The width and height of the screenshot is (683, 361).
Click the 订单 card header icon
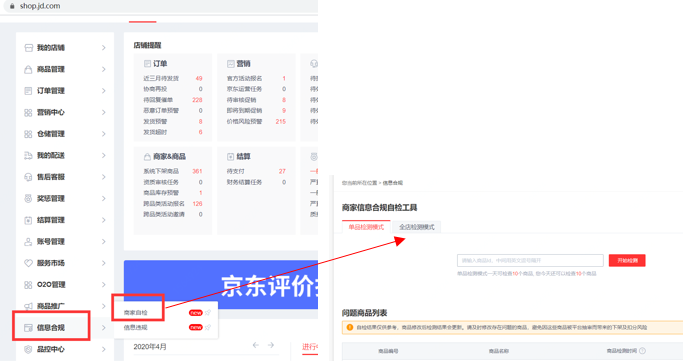pyautogui.click(x=147, y=64)
